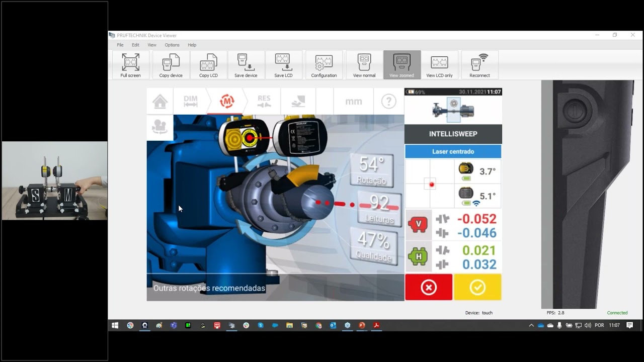
Task: Click the volume speaker tray icon
Action: pyautogui.click(x=588, y=325)
